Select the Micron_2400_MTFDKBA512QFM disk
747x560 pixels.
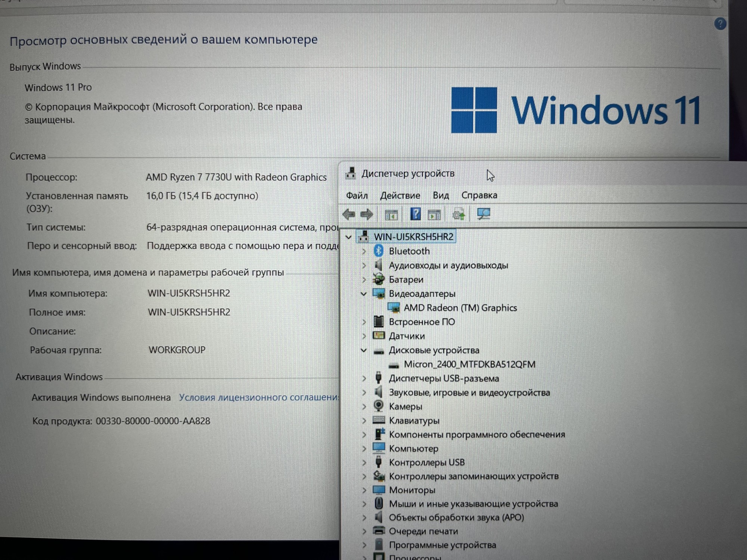[x=469, y=364]
